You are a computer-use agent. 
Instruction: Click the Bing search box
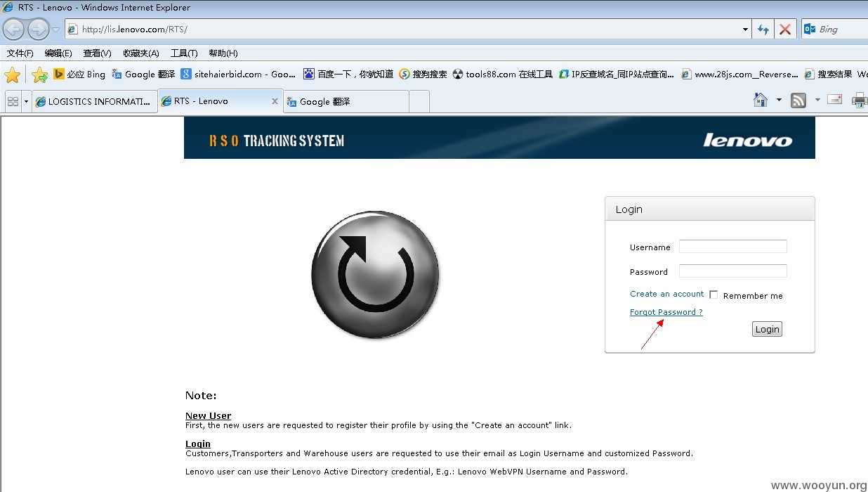click(x=836, y=30)
